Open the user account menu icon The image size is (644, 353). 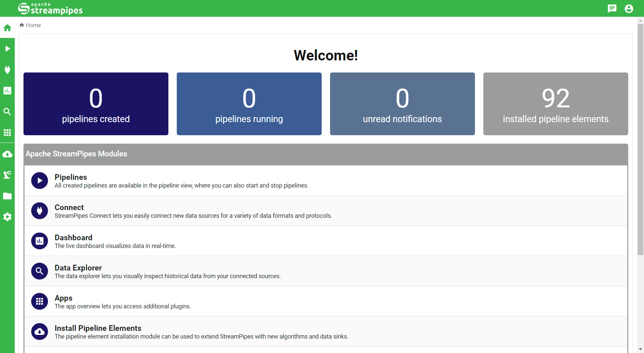pyautogui.click(x=629, y=8)
